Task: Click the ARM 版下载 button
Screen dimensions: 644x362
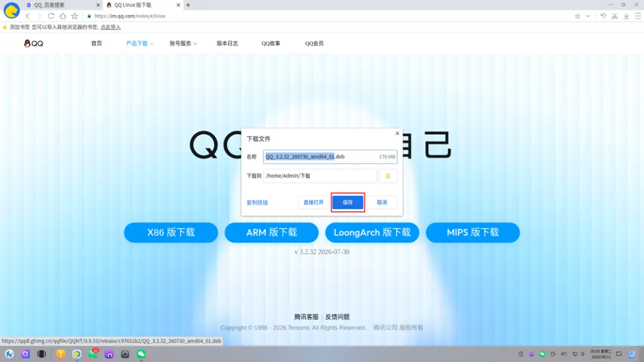Action: 271,233
